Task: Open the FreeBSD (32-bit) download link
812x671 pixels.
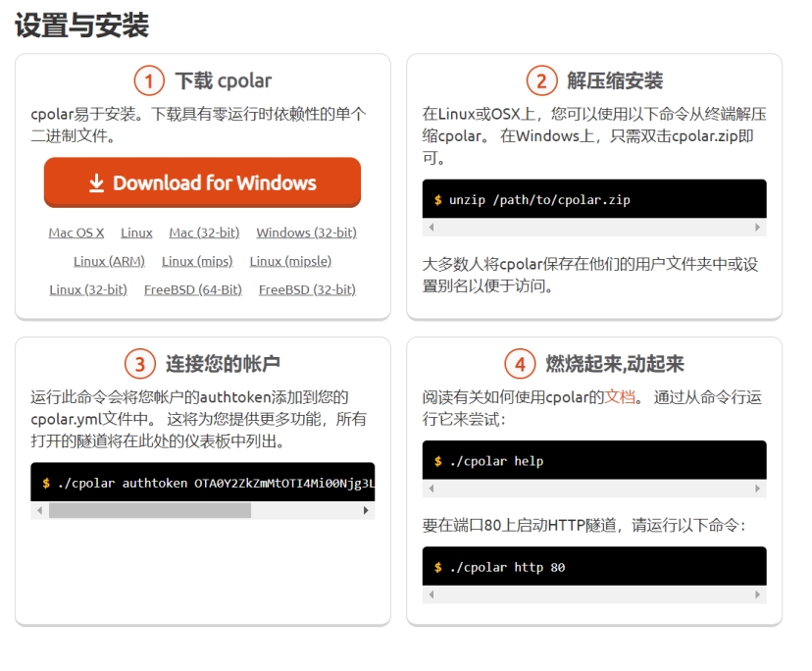Action: tap(308, 289)
